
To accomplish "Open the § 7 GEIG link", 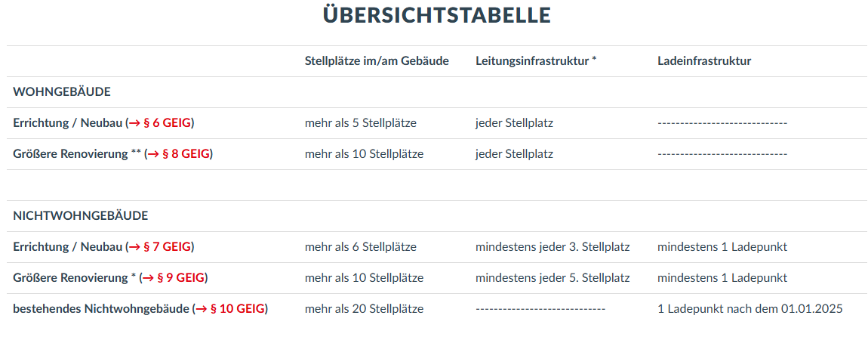I will (x=160, y=247).
